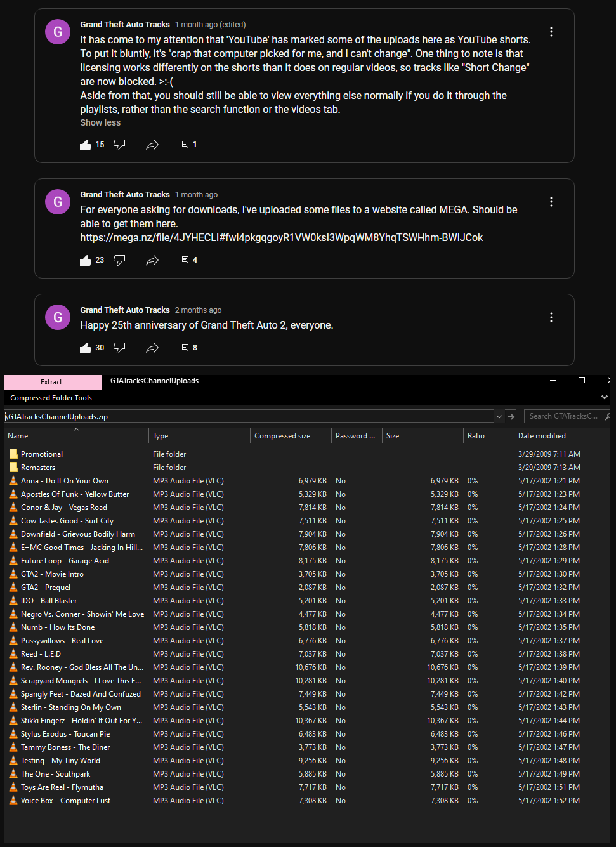Select Numb - How Its Done
Screen dimensions: 616x847
(58, 627)
